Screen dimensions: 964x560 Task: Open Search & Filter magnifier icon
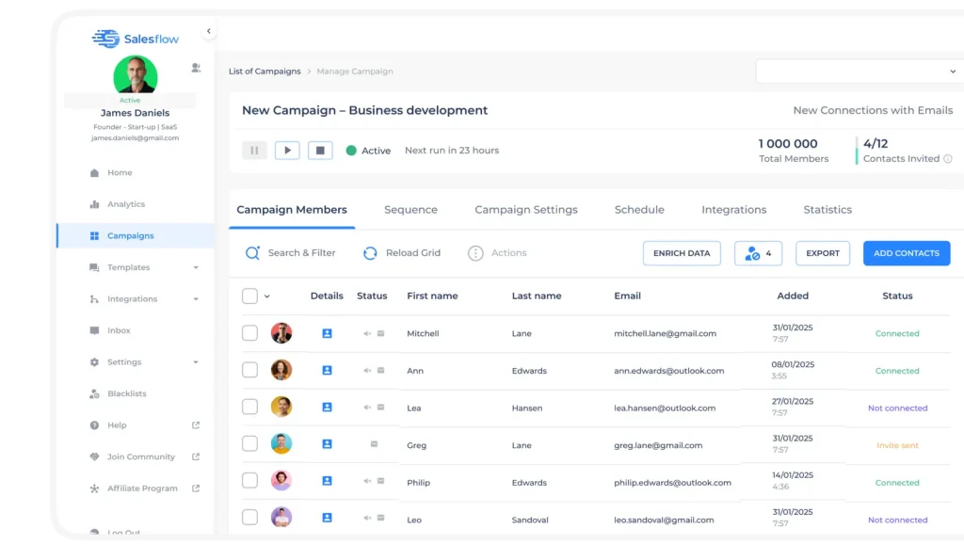point(252,253)
